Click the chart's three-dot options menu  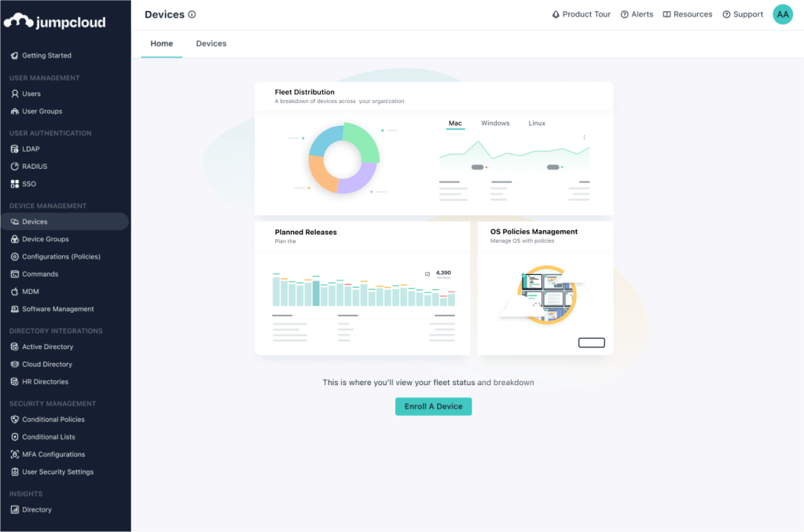(x=584, y=138)
